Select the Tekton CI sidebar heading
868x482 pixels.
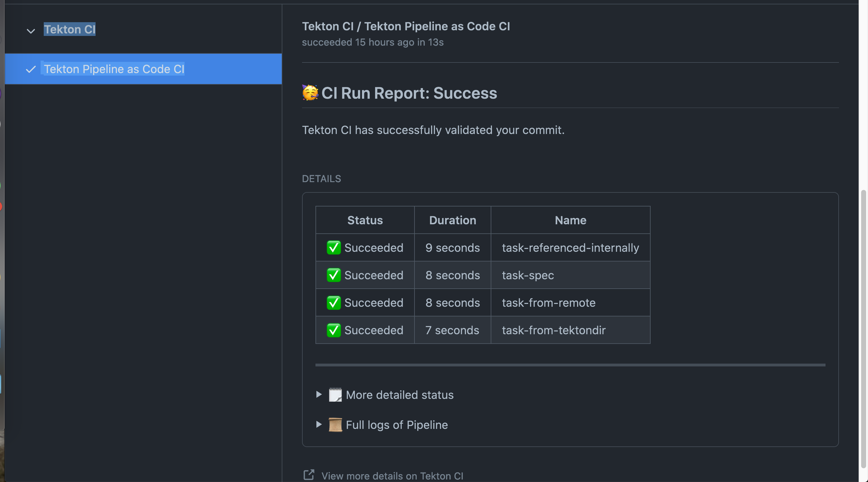click(70, 29)
